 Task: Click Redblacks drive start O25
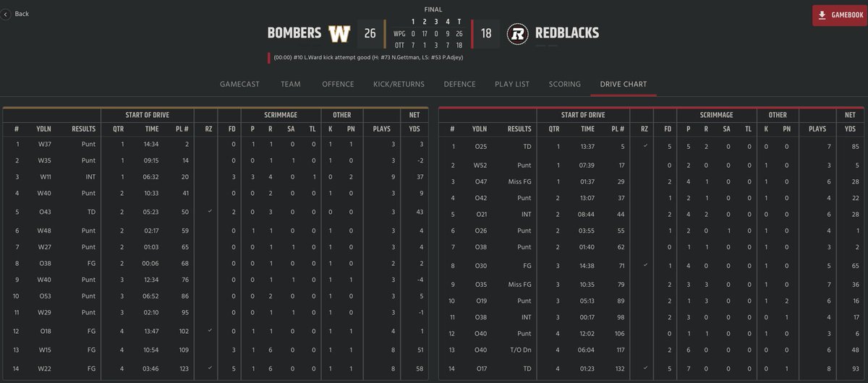[480, 147]
